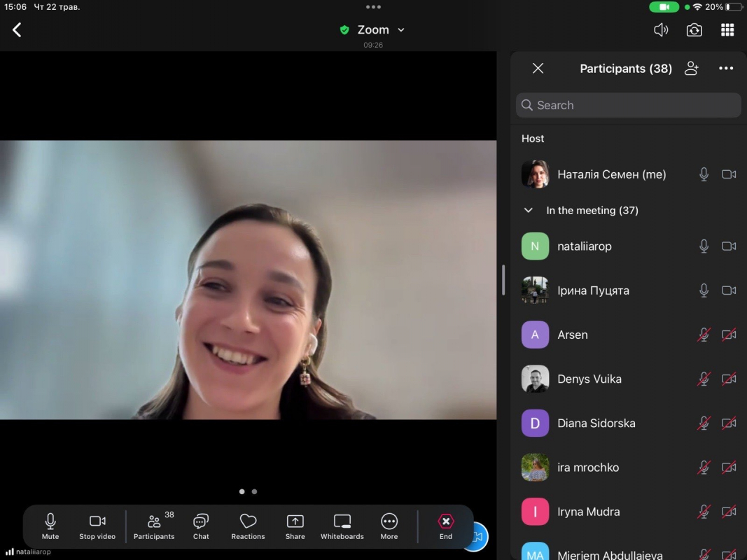Tap the battery indicator in status bar
The image size is (747, 560).
[x=734, y=7]
